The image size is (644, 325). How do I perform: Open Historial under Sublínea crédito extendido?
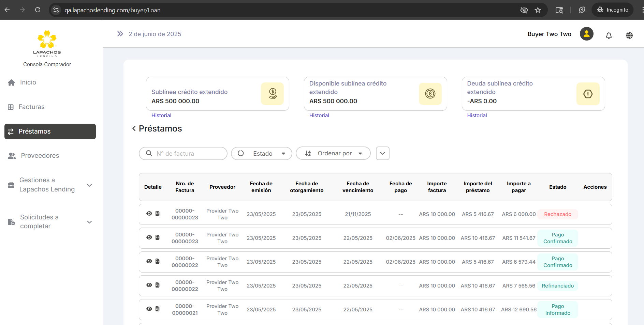(x=161, y=115)
